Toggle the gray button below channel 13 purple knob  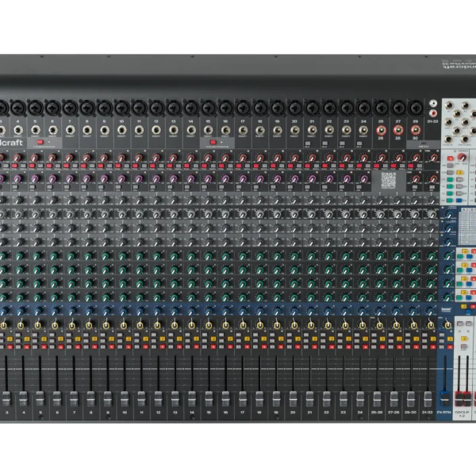point(170,187)
